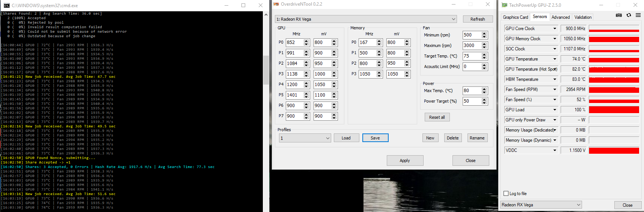Click GPU Core Clock red sensor graph
The width and height of the screenshot is (644, 212).
pos(614,29)
